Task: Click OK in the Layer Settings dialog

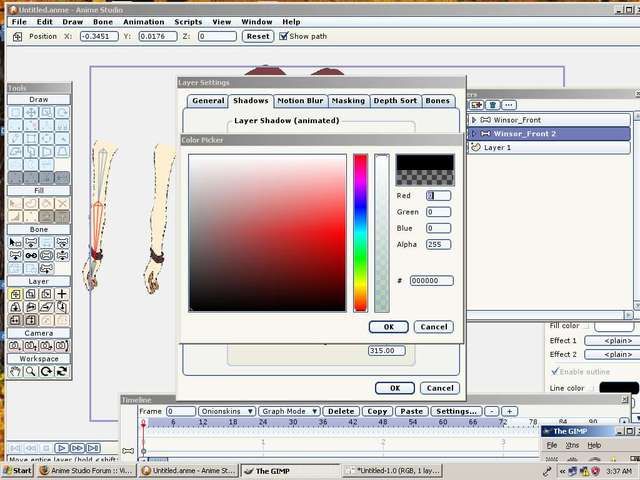Action: 395,388
